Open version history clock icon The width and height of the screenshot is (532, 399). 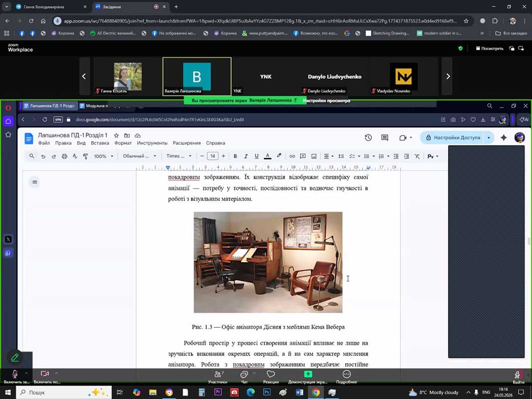click(x=368, y=138)
